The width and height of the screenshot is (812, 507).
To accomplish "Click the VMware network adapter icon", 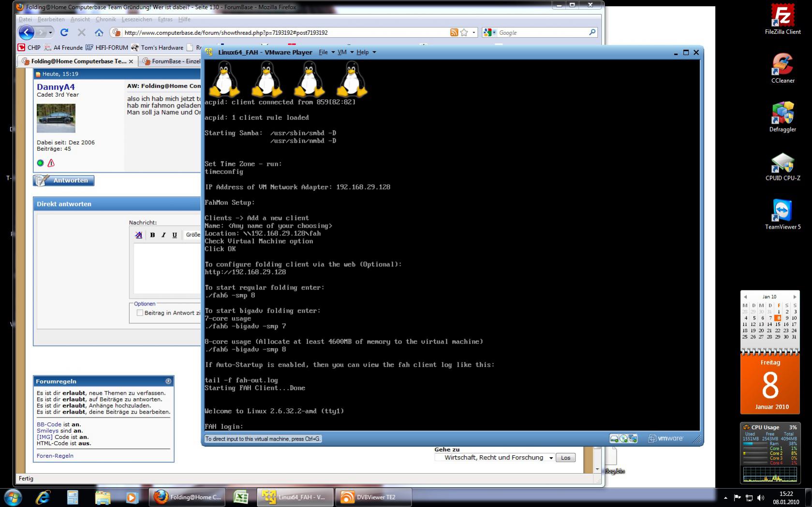I will (x=633, y=439).
